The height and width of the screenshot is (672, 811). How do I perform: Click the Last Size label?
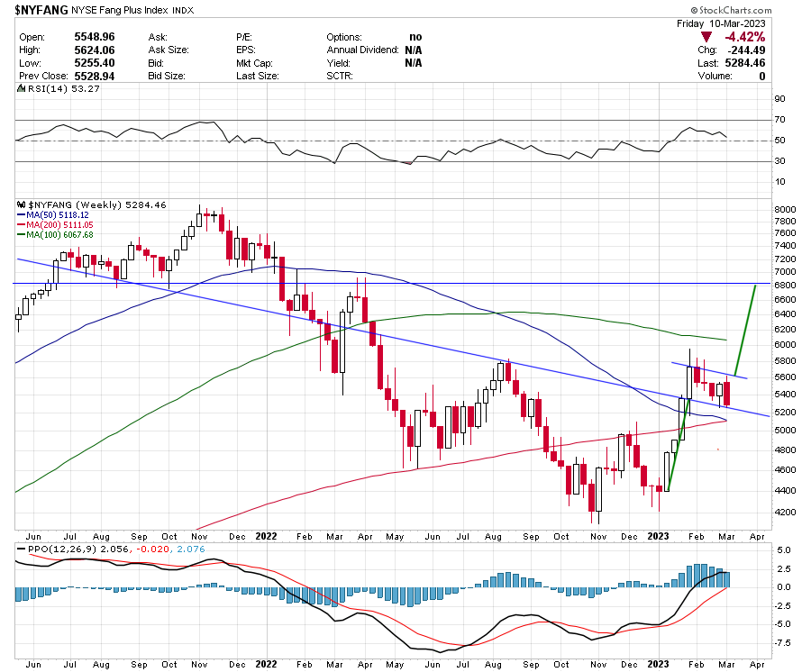pos(258,76)
